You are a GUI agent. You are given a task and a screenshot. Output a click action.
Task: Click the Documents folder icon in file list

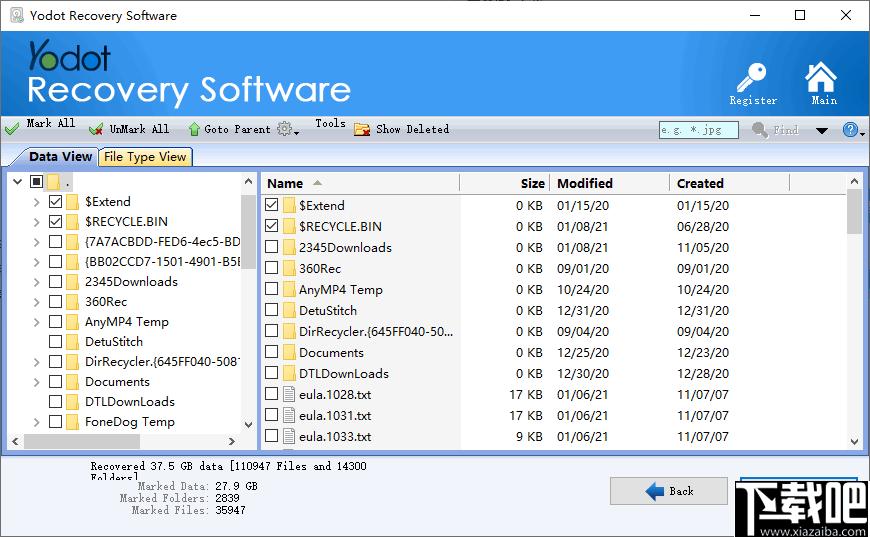coord(289,352)
